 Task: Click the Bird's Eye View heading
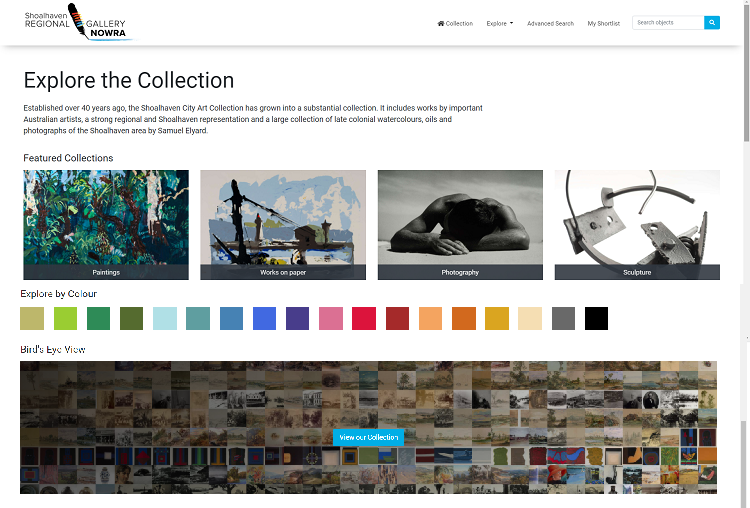tap(53, 350)
